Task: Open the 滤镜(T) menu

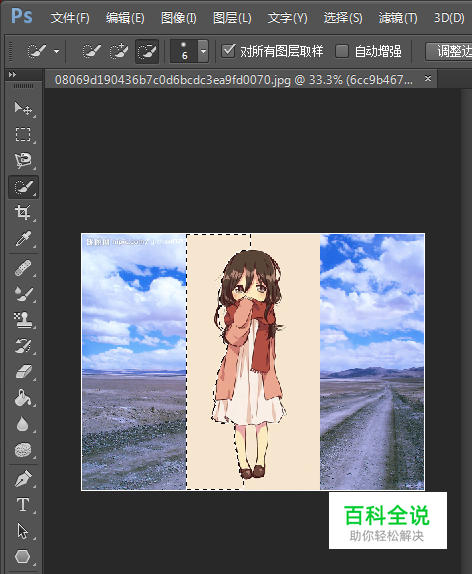Action: click(x=398, y=18)
